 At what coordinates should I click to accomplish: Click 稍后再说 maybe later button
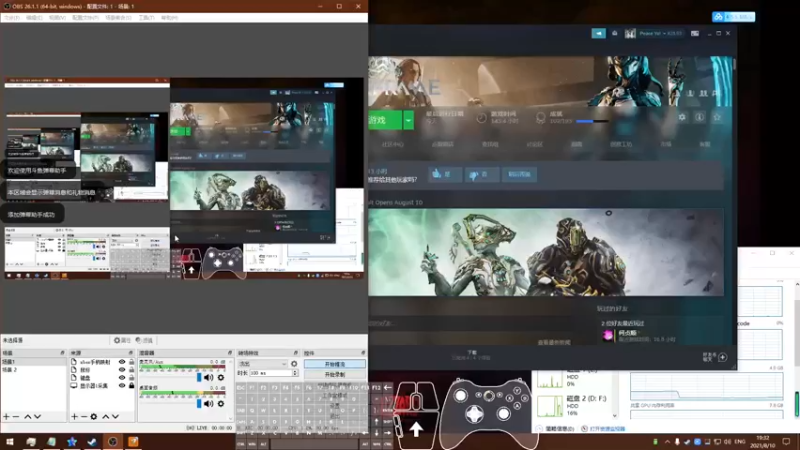[x=519, y=174]
